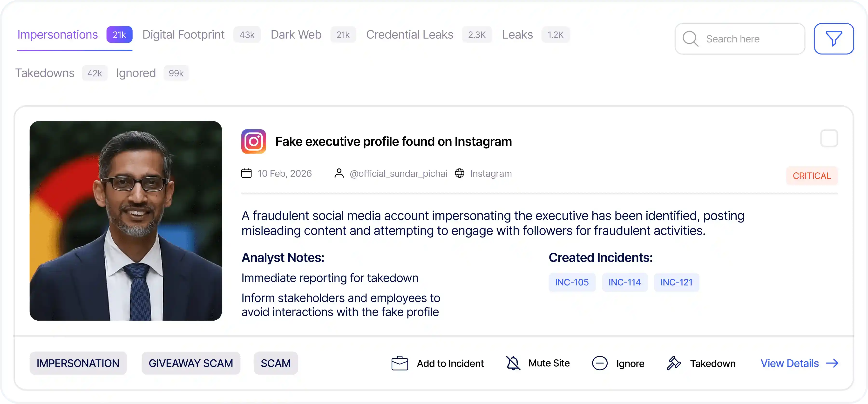Click the globe icon before Instagram
The image size is (868, 404).
(460, 173)
